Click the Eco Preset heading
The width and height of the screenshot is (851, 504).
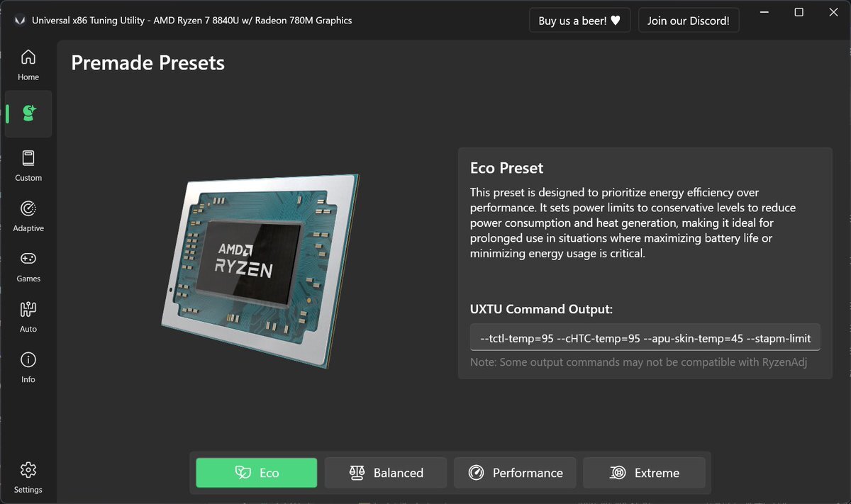pyautogui.click(x=506, y=168)
